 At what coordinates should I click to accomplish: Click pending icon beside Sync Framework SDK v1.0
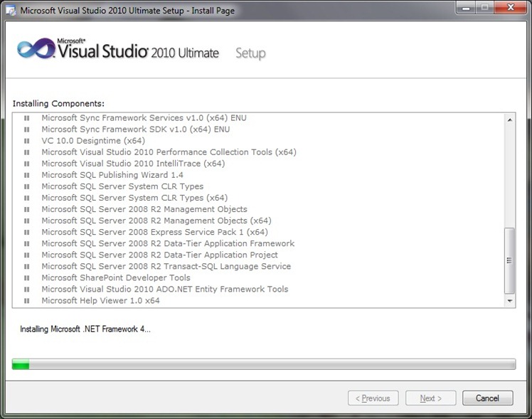(x=27, y=129)
